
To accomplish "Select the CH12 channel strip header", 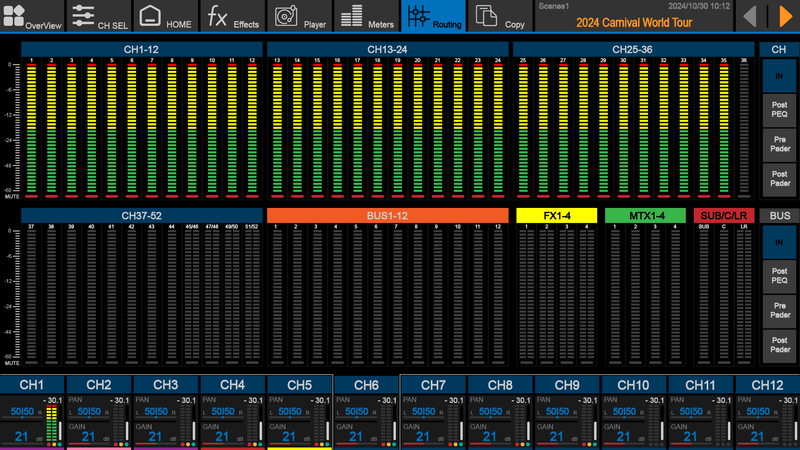I will [x=767, y=385].
